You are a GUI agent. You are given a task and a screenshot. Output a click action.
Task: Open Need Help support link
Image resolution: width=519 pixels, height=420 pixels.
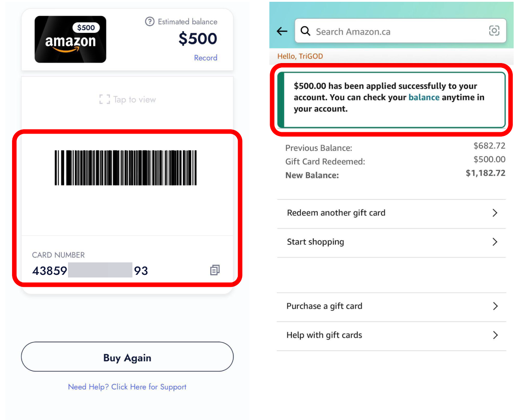[x=127, y=387]
